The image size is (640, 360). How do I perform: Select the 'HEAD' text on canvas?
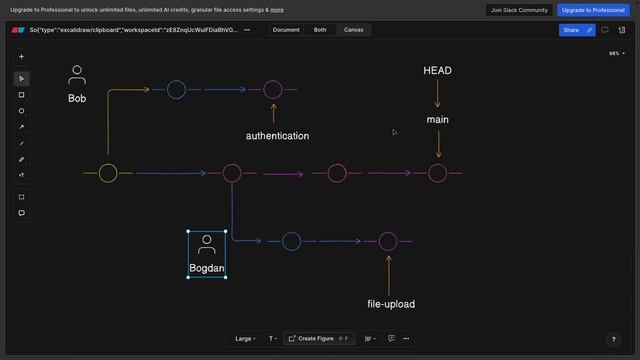click(437, 71)
